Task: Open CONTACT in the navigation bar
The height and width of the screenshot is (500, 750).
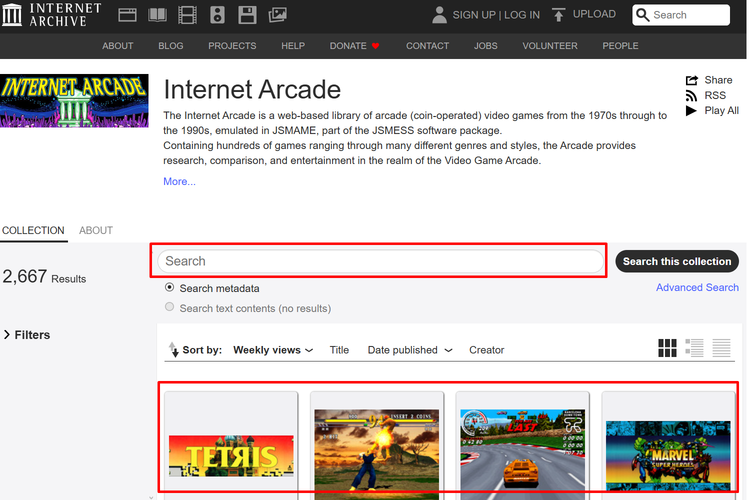Action: click(x=428, y=46)
